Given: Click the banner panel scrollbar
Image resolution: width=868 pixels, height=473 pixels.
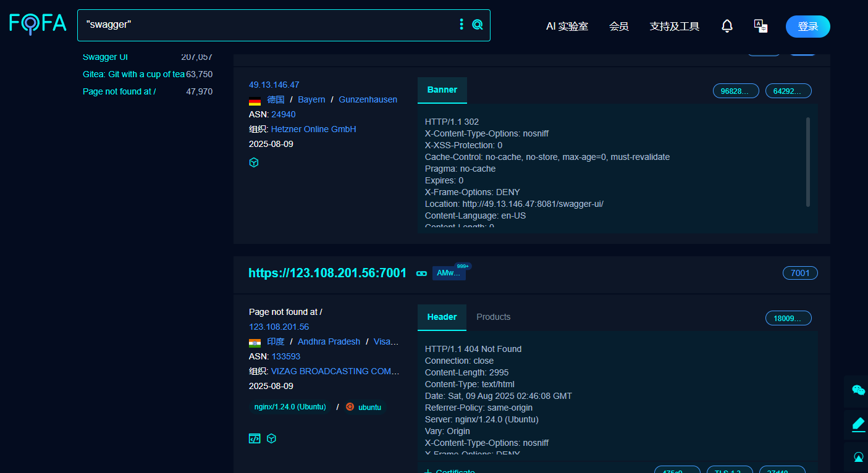Looking at the screenshot, I should tap(808, 162).
